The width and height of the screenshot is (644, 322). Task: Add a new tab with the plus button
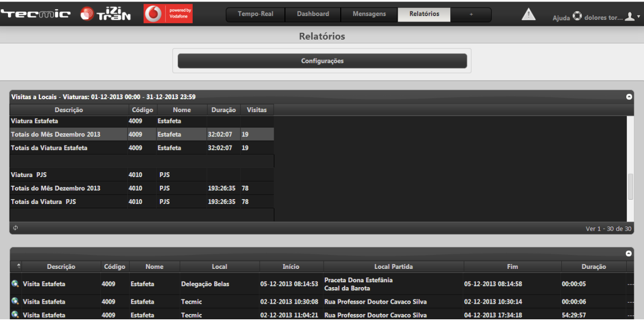471,14
